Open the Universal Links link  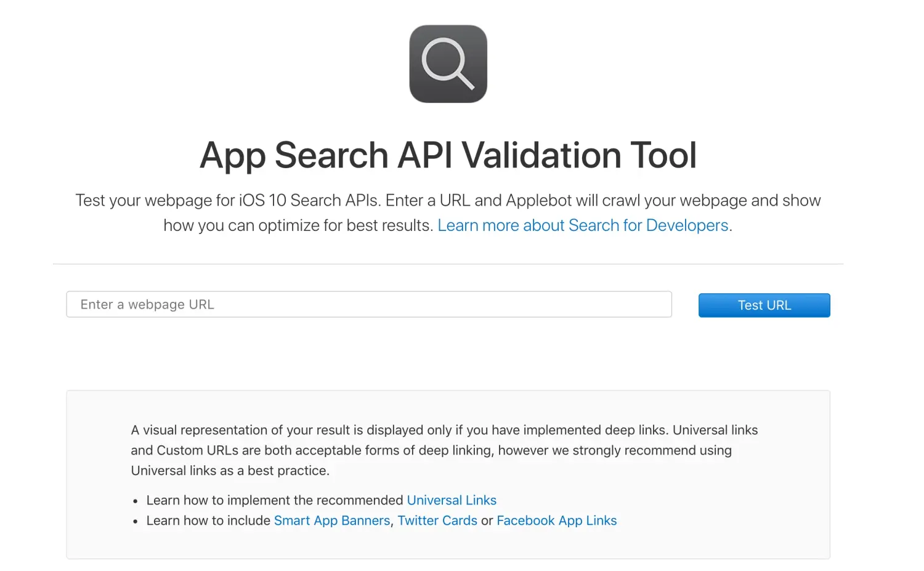(x=452, y=500)
